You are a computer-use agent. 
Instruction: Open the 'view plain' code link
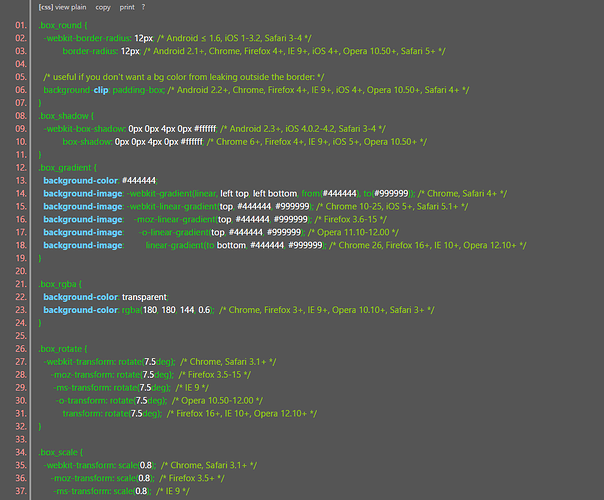(x=70, y=7)
